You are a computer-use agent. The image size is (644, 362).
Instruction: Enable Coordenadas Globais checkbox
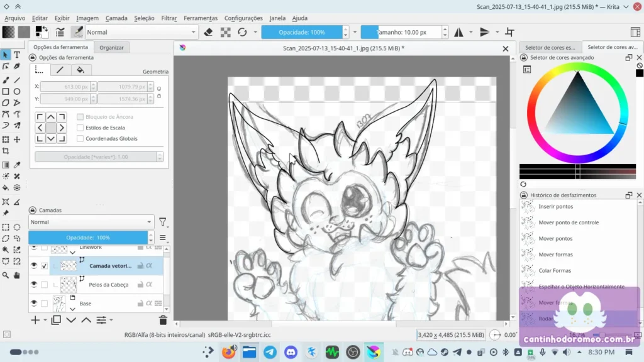(80, 139)
